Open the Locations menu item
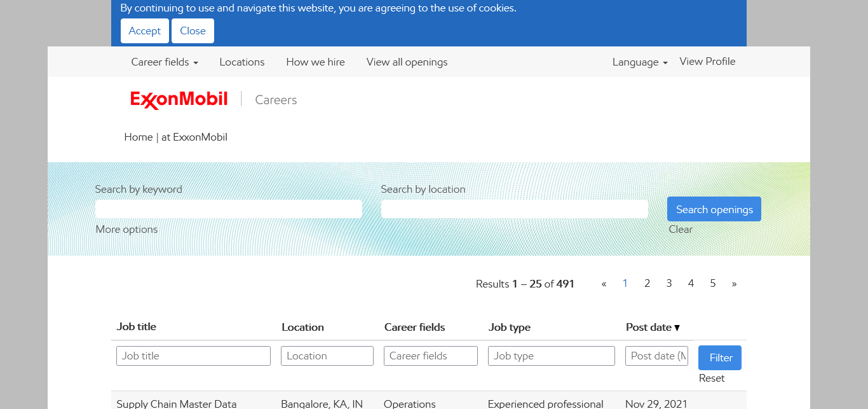The width and height of the screenshot is (868, 409). (241, 62)
